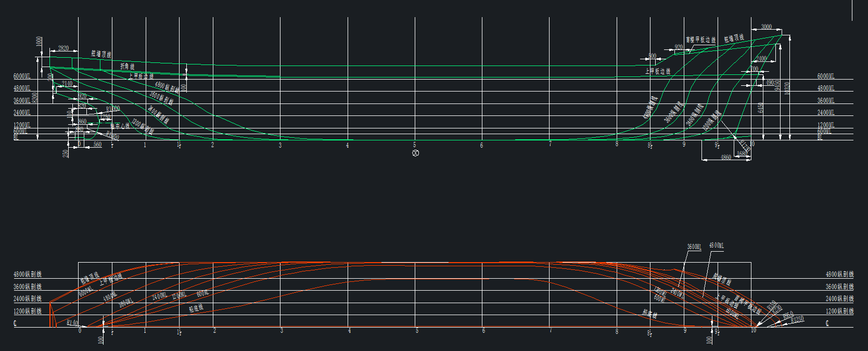This screenshot has width=868, height=351.
Task: Select the 1250 dimension text
Action: (x=105, y=116)
